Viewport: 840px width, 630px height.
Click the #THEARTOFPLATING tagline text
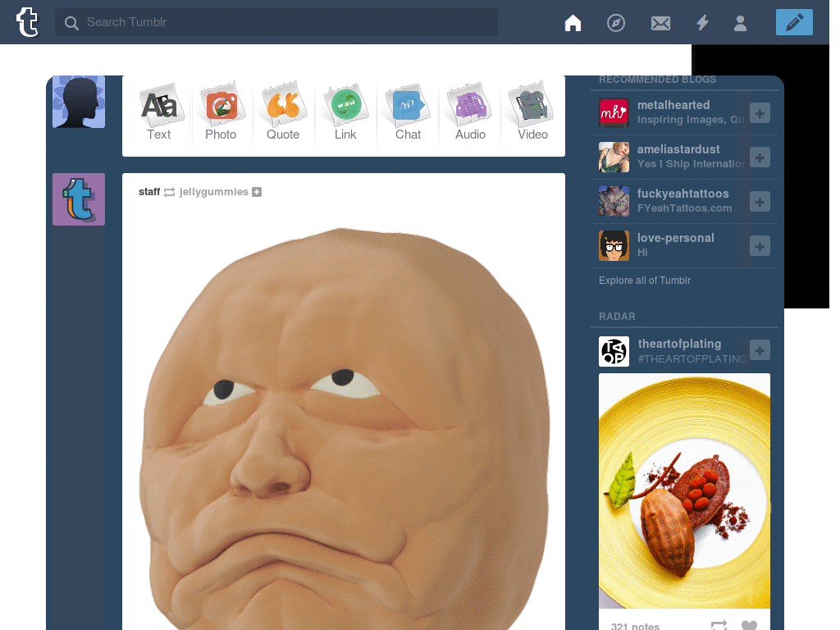tap(692, 359)
